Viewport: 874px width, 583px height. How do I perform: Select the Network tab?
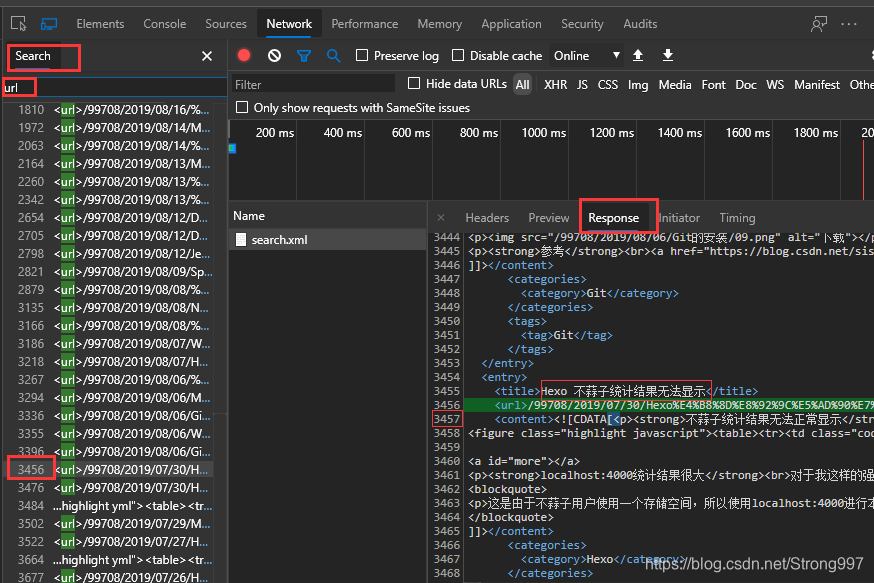click(289, 24)
